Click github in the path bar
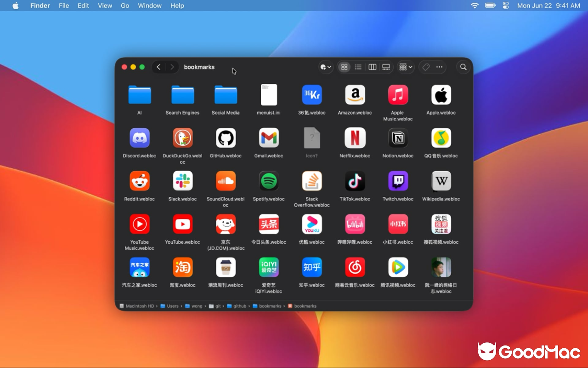This screenshot has height=368, width=588. pyautogui.click(x=237, y=306)
